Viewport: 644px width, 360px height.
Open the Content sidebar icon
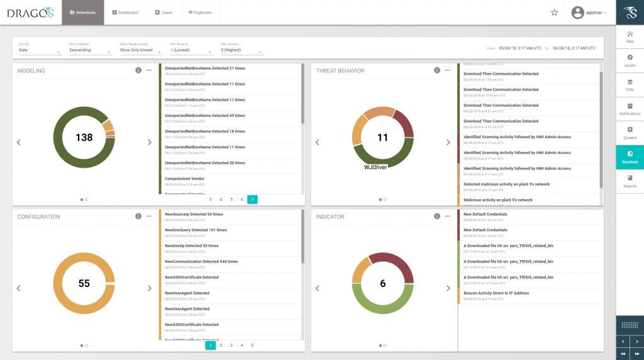coord(630,133)
